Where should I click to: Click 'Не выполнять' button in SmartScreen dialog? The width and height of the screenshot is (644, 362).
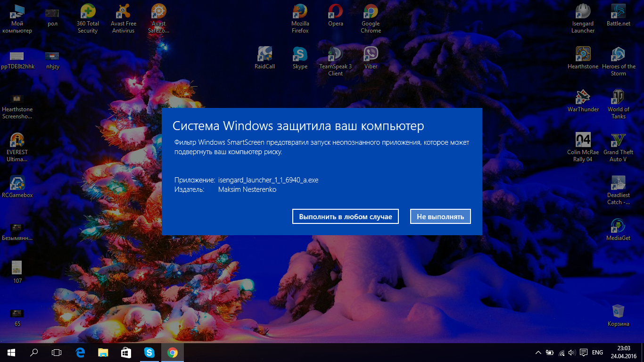click(x=440, y=217)
